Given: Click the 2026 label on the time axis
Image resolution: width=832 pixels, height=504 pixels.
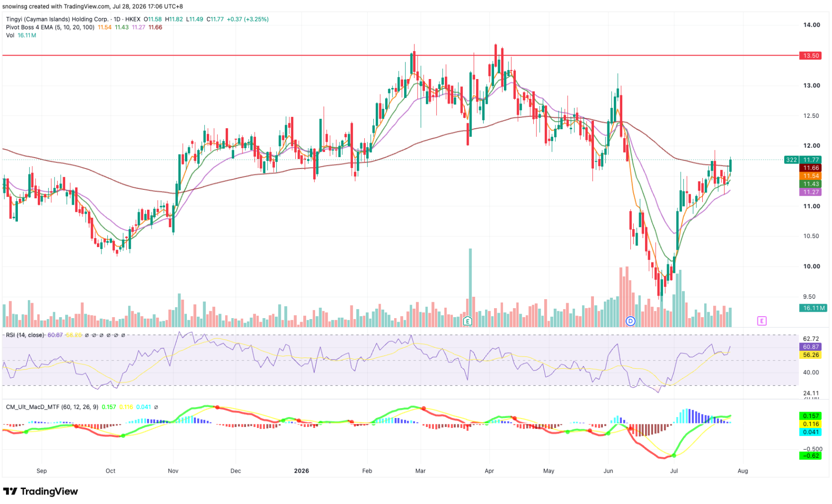Looking at the screenshot, I should pos(302,471).
